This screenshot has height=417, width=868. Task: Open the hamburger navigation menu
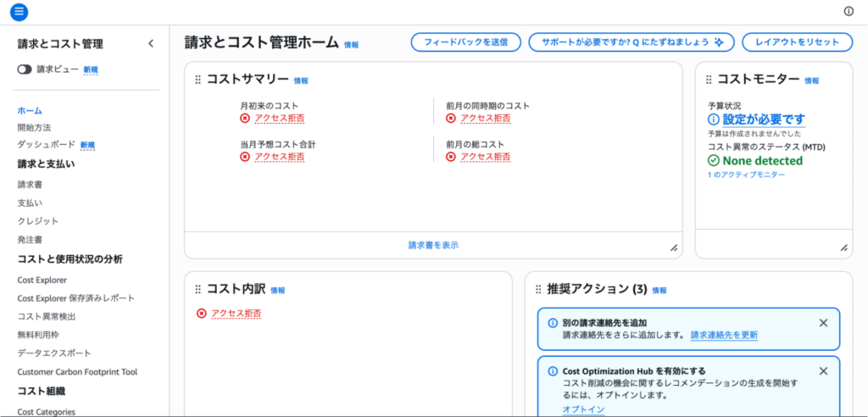pos(19,12)
